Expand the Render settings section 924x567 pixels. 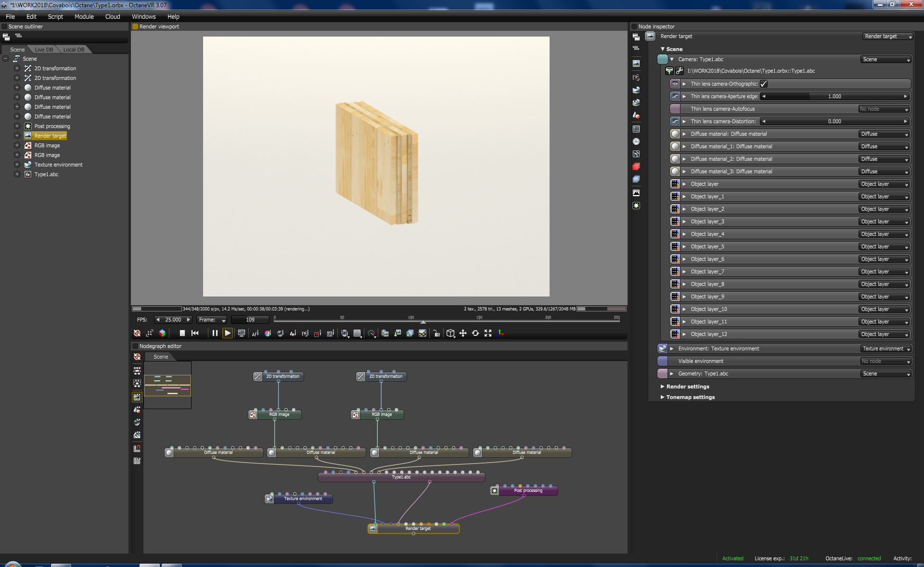687,387
